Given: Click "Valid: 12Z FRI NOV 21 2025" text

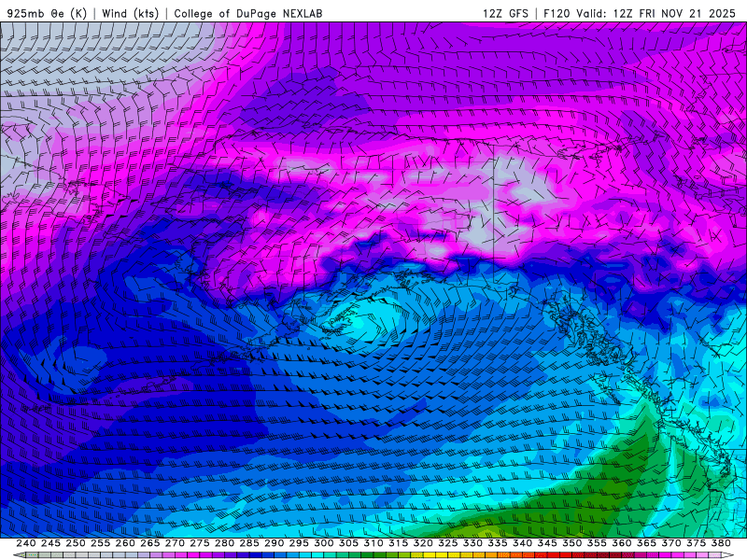Looking at the screenshot, I should (656, 13).
